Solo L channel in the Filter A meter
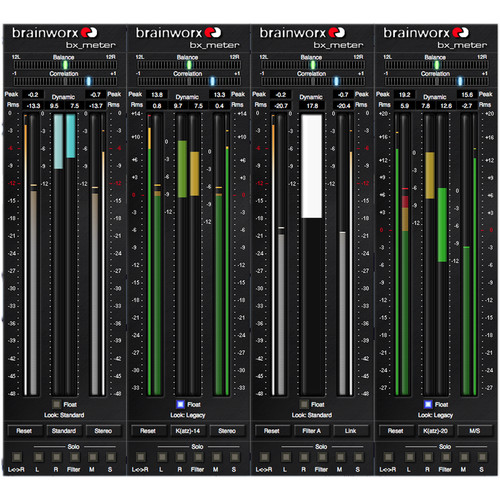 [286, 457]
